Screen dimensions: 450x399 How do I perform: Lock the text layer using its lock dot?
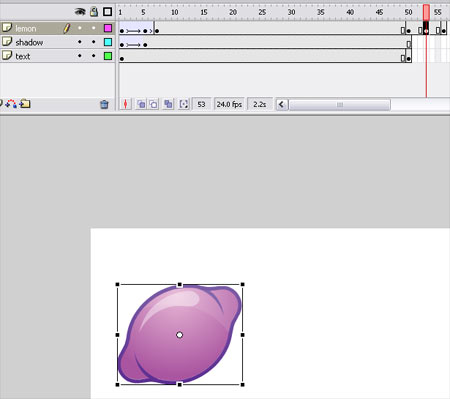coord(94,56)
